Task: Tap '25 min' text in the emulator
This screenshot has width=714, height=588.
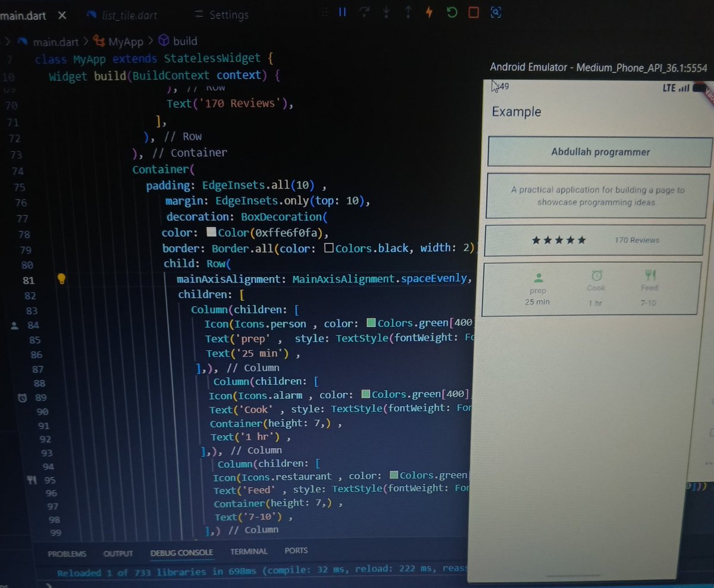Action: coord(537,302)
